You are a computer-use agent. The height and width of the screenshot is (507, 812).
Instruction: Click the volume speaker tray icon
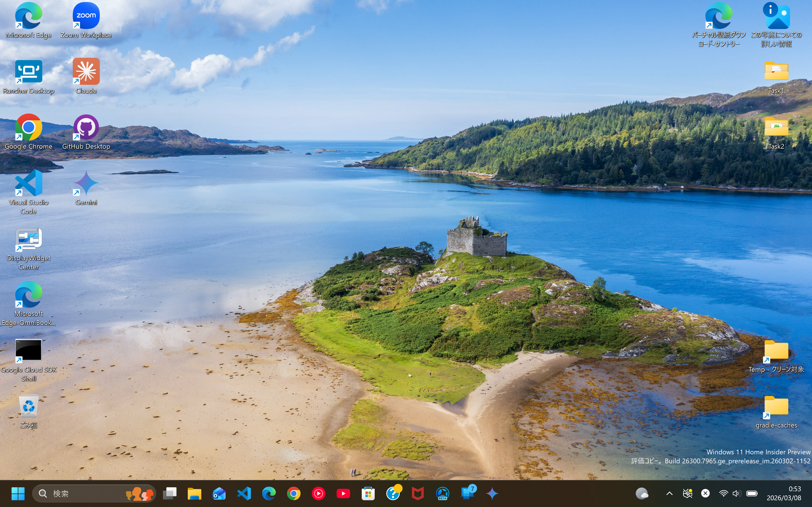(x=736, y=493)
